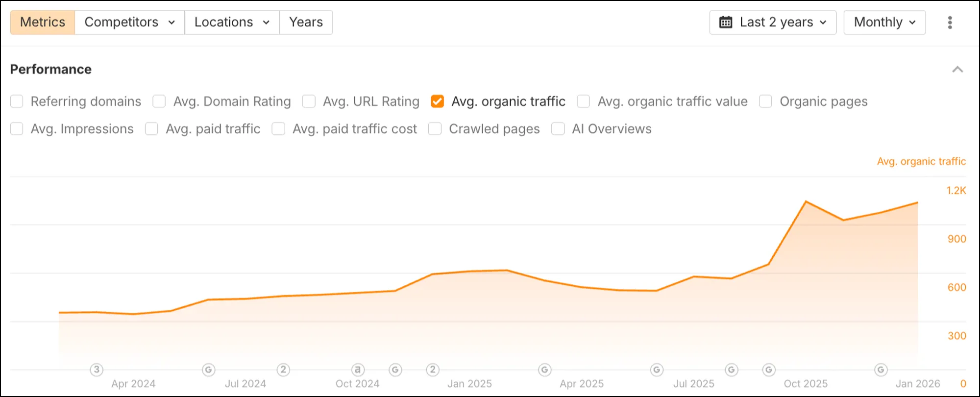
Task: Open the three-dot options menu
Action: (950, 22)
